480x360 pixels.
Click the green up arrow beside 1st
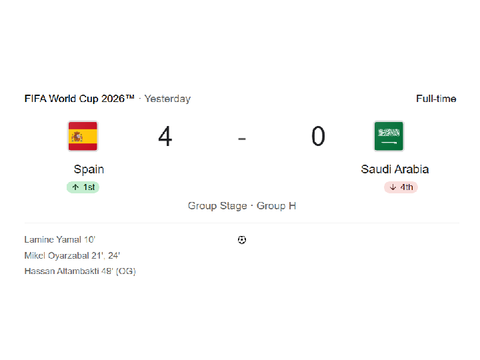[76, 187]
